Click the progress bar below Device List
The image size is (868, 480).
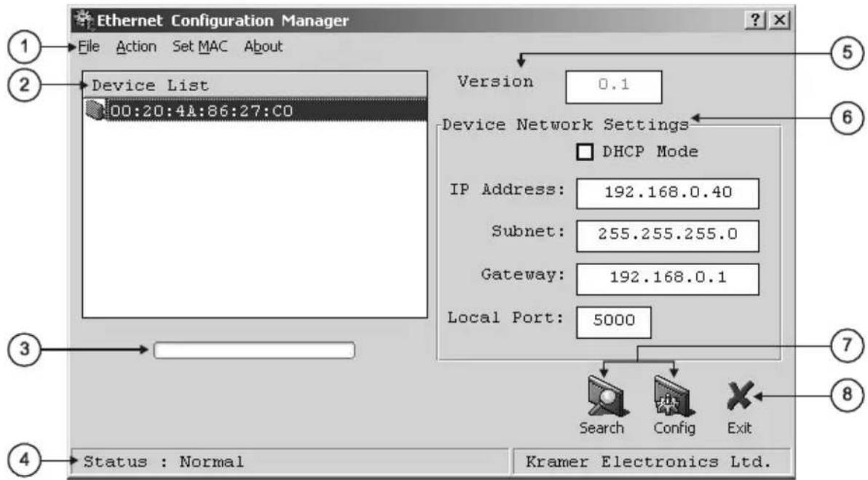[x=254, y=350]
